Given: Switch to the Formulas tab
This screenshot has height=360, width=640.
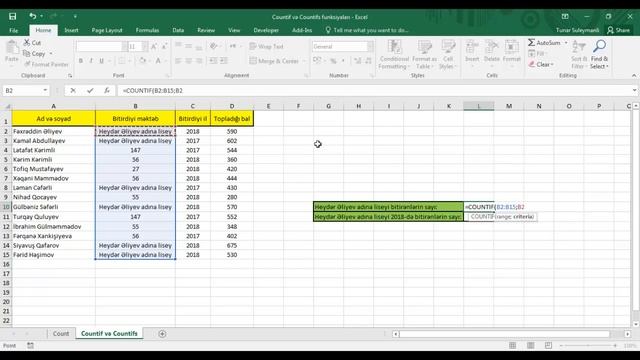Looking at the screenshot, I should pyautogui.click(x=147, y=30).
